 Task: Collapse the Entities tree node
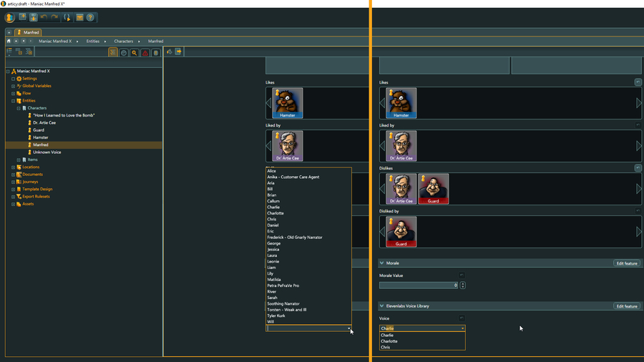tap(13, 101)
